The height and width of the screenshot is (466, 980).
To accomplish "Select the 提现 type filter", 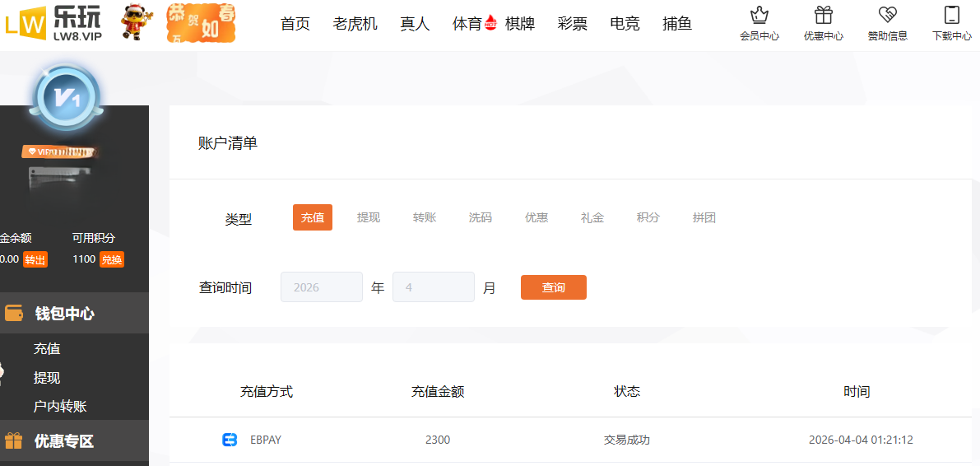I will tap(369, 217).
